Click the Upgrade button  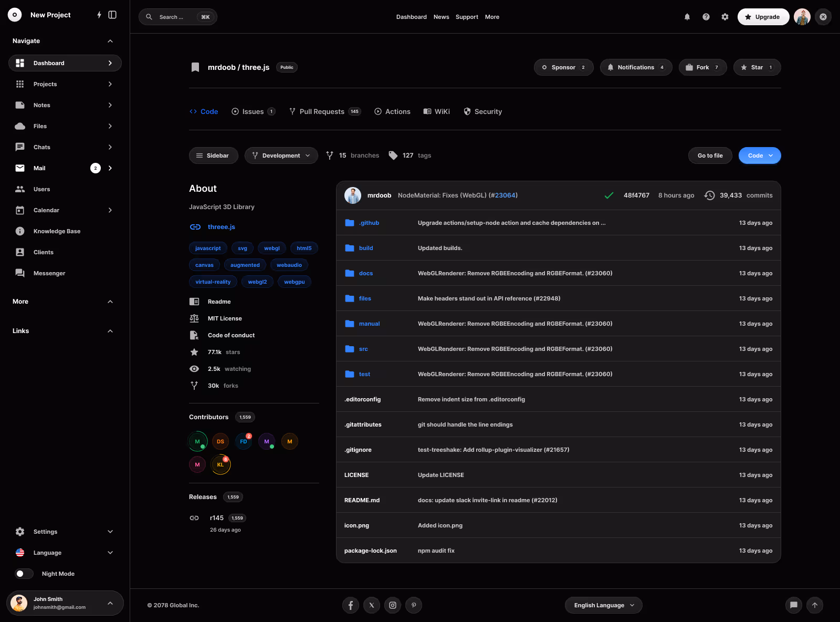(763, 17)
